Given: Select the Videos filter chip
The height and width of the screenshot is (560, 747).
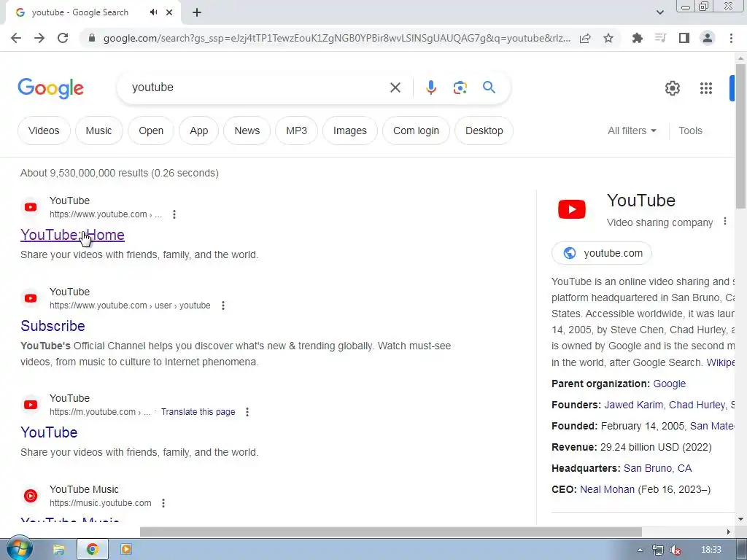Looking at the screenshot, I should [44, 131].
